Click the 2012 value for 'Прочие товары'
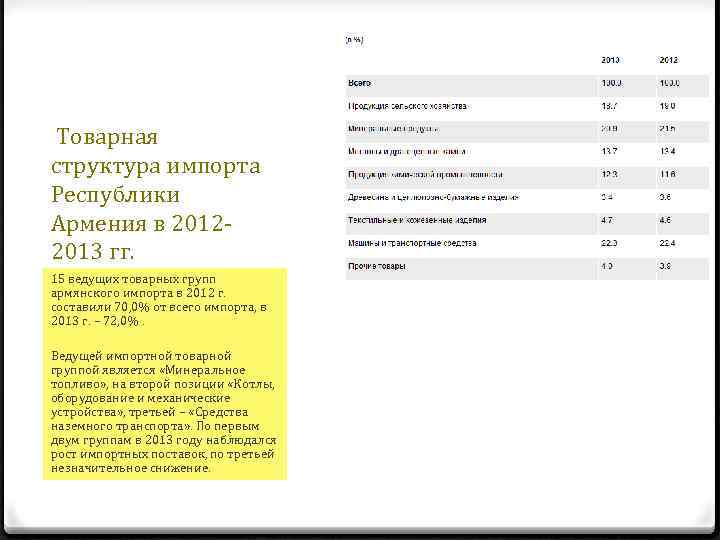The width and height of the screenshot is (720, 540). tap(665, 266)
